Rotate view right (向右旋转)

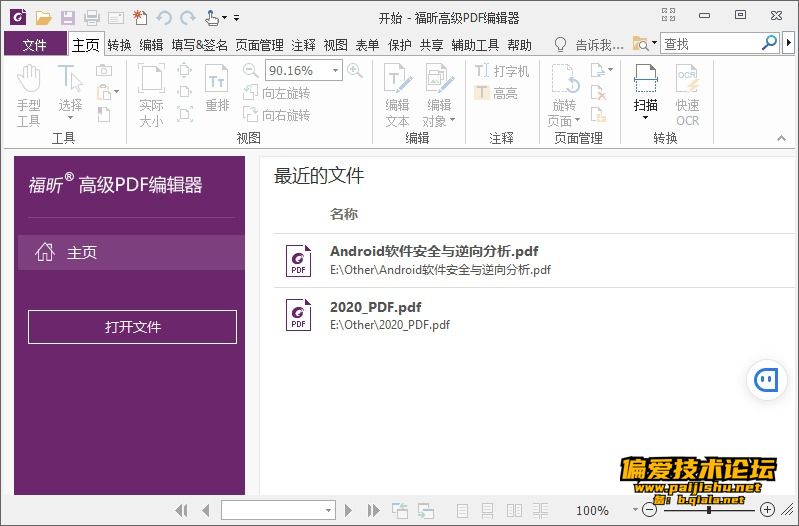pos(277,115)
